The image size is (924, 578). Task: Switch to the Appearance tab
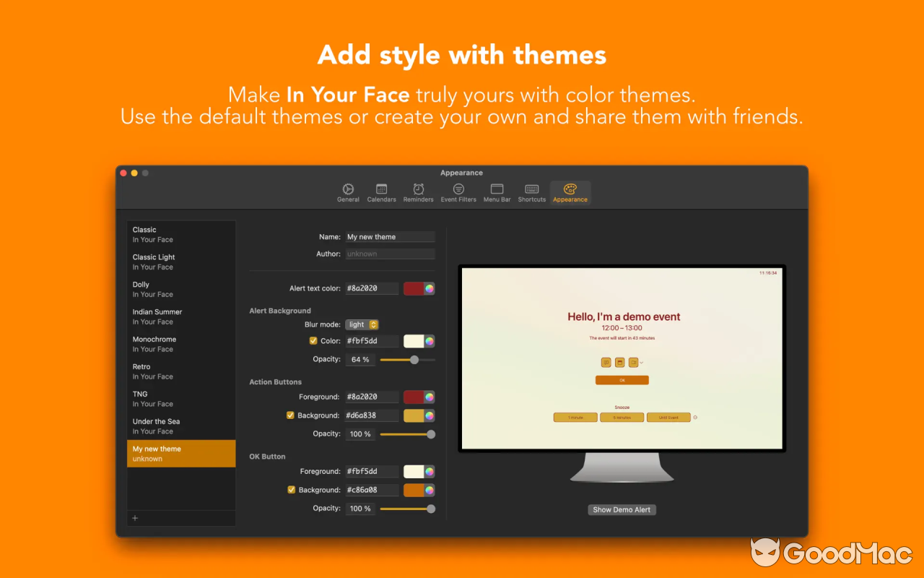pos(570,192)
